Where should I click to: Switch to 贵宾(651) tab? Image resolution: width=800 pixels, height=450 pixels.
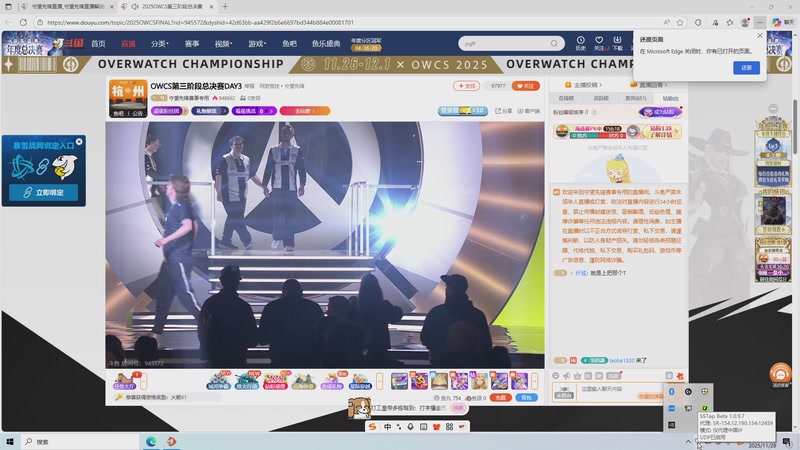(636, 98)
